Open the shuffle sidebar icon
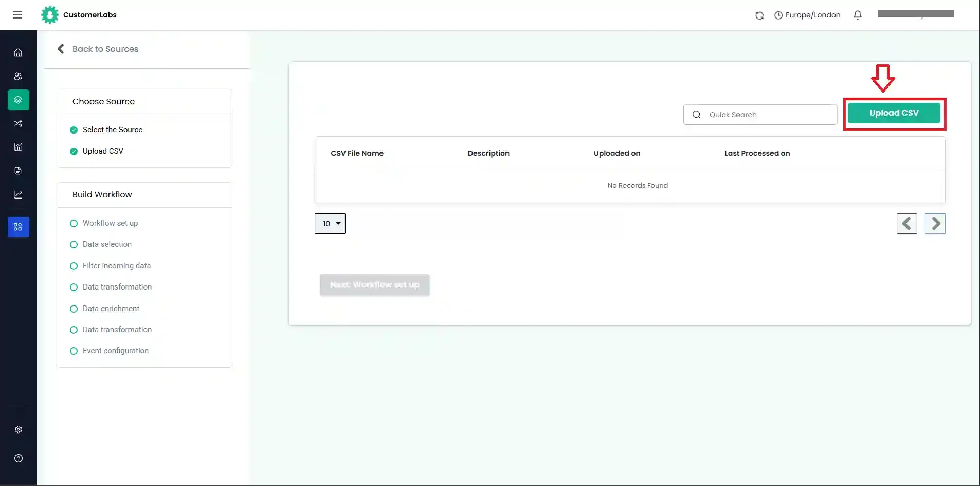 click(x=18, y=123)
